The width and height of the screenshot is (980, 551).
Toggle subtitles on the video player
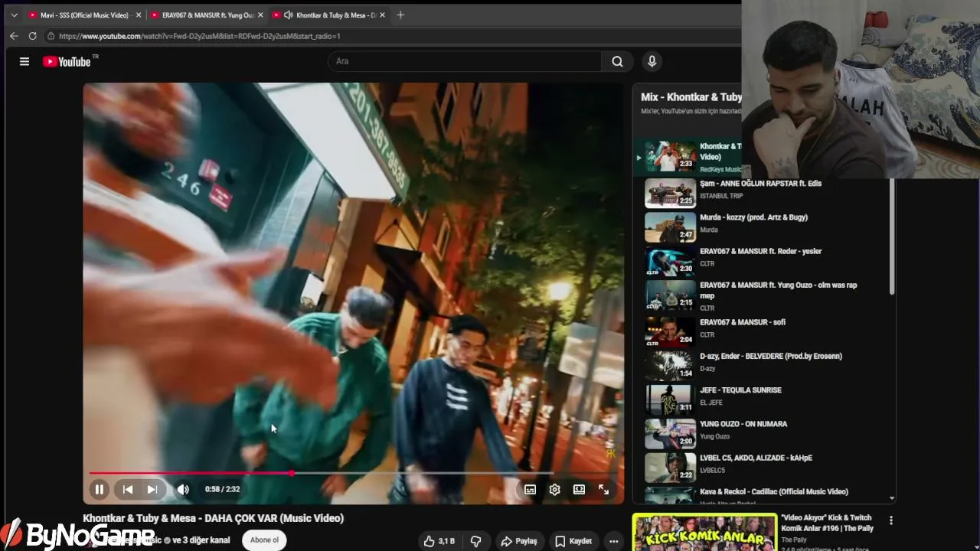[530, 490]
